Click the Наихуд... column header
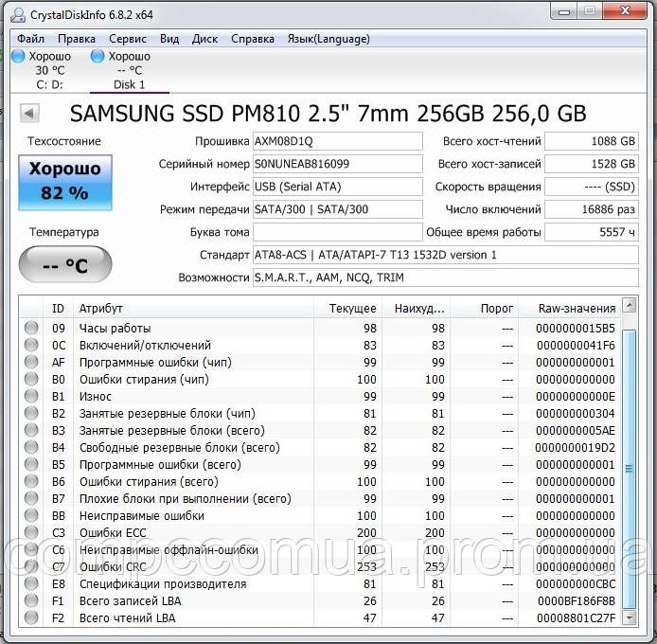The width and height of the screenshot is (657, 644). (416, 309)
